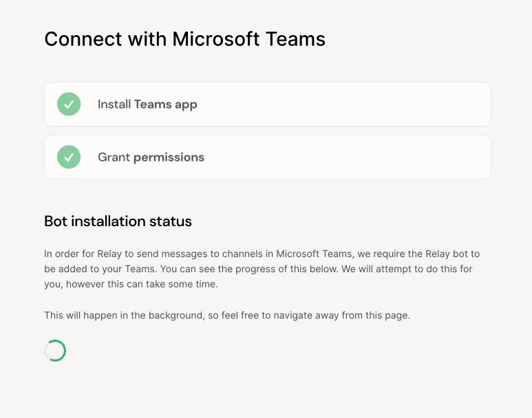Click the "Bot installation status" heading

tap(118, 221)
